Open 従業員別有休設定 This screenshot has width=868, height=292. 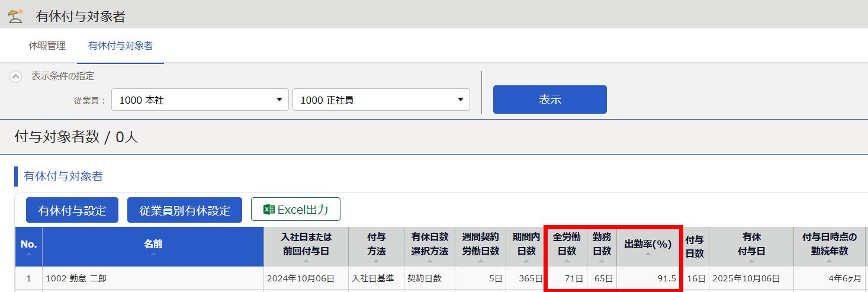(x=185, y=210)
